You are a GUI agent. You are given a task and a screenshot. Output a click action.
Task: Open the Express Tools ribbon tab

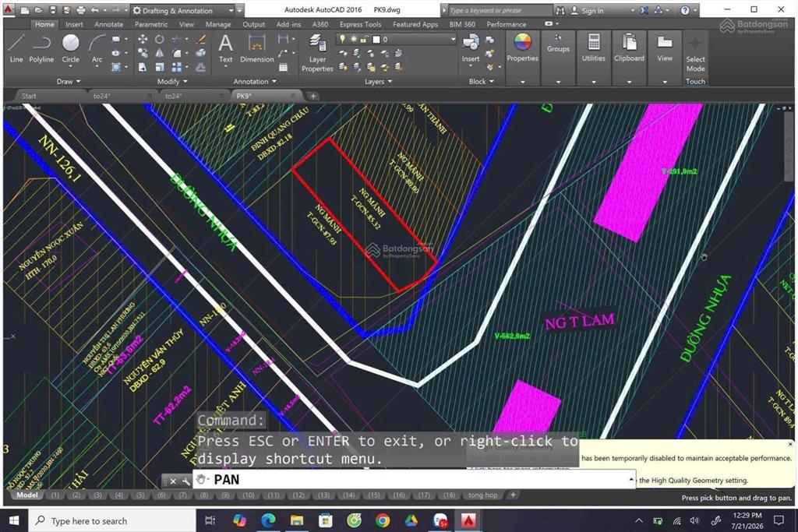(x=360, y=24)
